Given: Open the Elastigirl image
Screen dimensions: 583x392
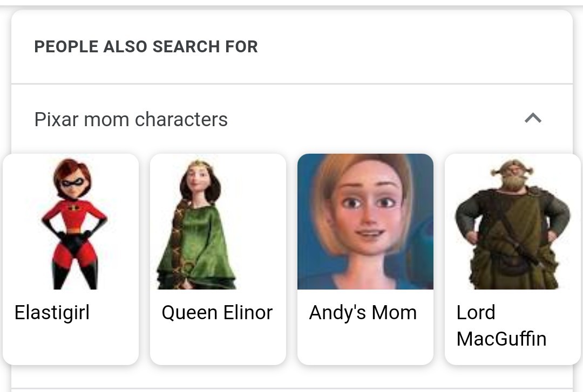Looking at the screenshot, I should pyautogui.click(x=71, y=222).
